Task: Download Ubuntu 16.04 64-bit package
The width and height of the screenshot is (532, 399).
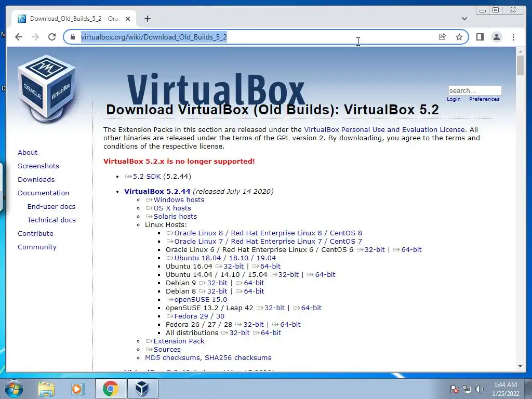Action: (x=267, y=267)
